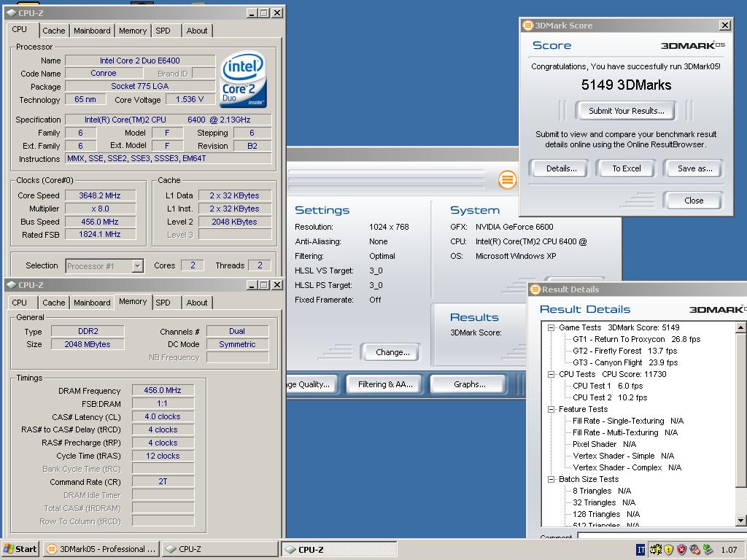The image size is (747, 560).
Task: Switch to CPU tab in lower CPU-Z
Action: pos(20,303)
